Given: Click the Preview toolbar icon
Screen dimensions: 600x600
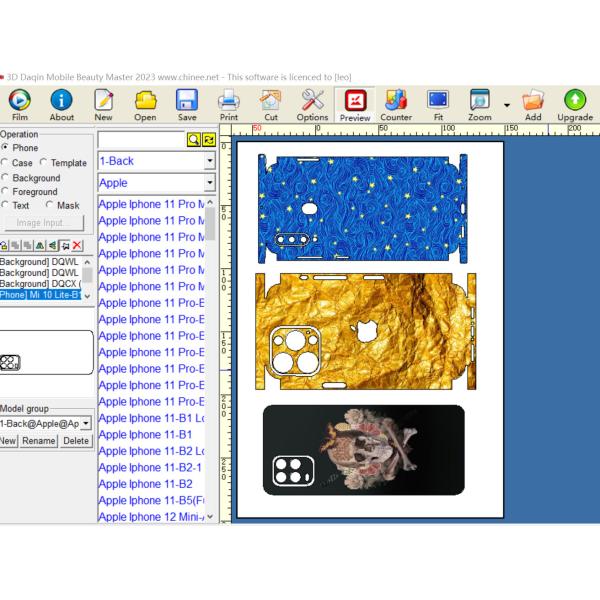Looking at the screenshot, I should (x=355, y=100).
